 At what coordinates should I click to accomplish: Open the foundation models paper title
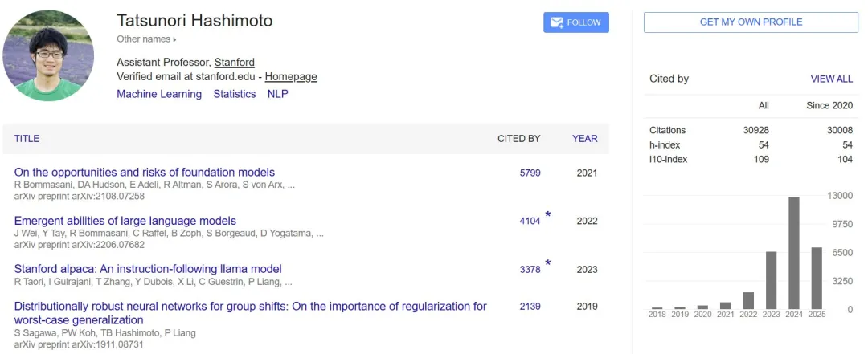coord(145,173)
